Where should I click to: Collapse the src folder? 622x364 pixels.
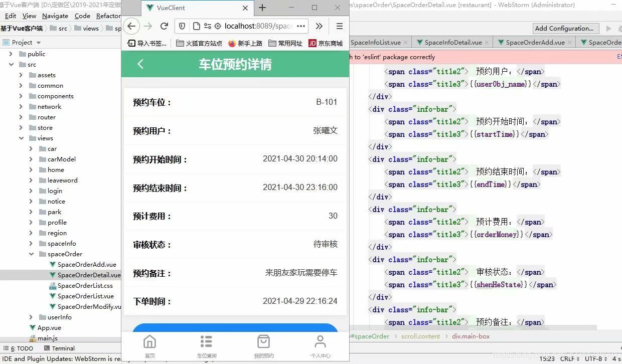11,64
